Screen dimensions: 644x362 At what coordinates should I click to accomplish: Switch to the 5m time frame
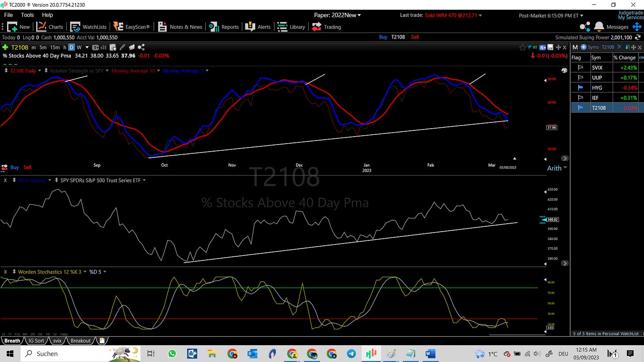pyautogui.click(x=43, y=47)
